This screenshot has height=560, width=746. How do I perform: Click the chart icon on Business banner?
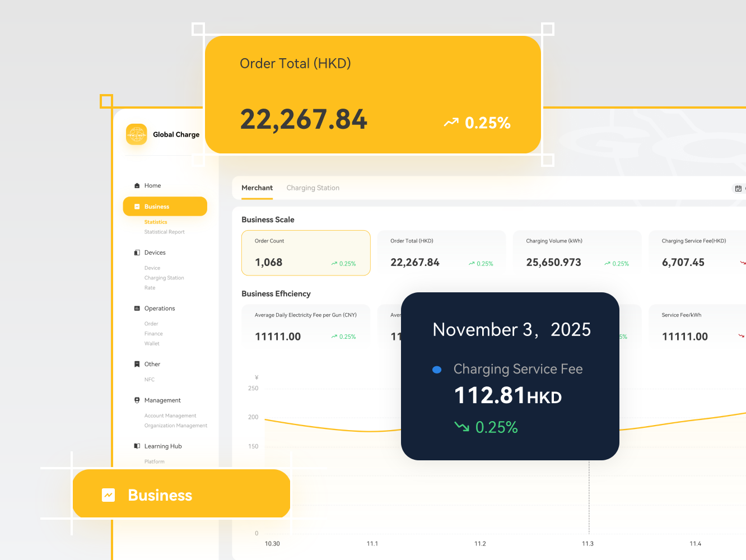[109, 495]
